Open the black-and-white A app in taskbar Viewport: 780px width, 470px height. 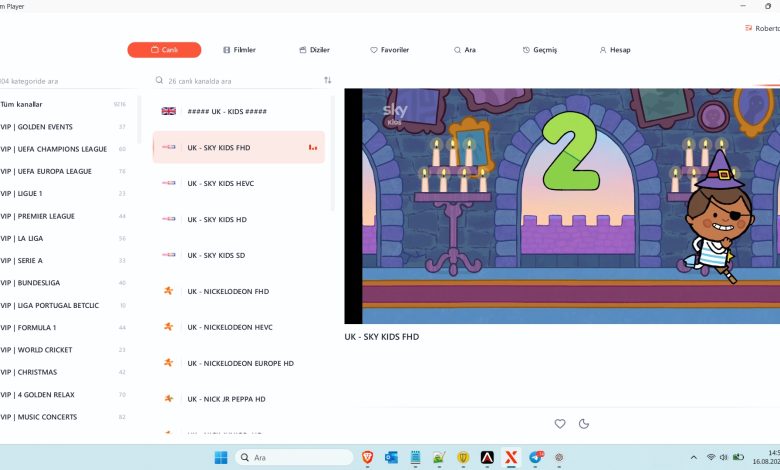[487, 458]
